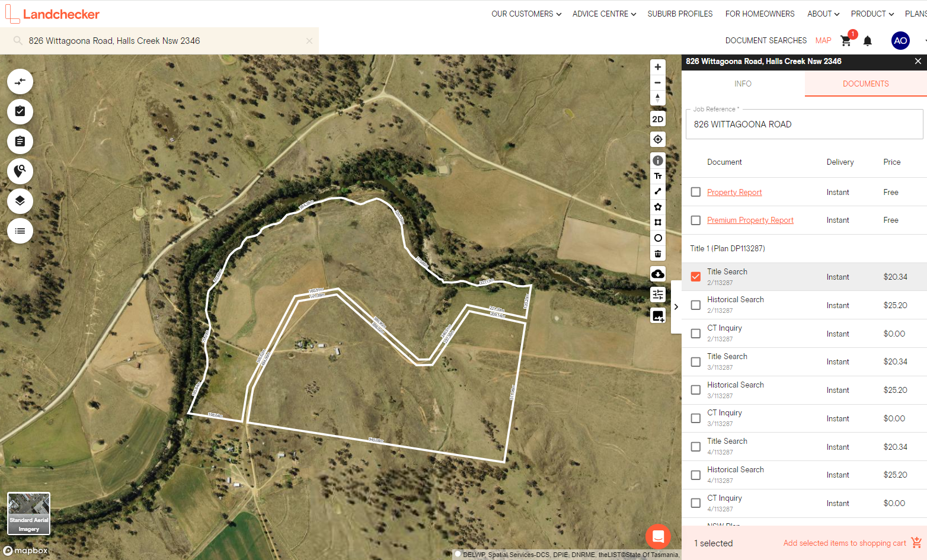927x560 pixels.
Task: Check CT Inquiry 3/113287
Action: [x=696, y=418]
